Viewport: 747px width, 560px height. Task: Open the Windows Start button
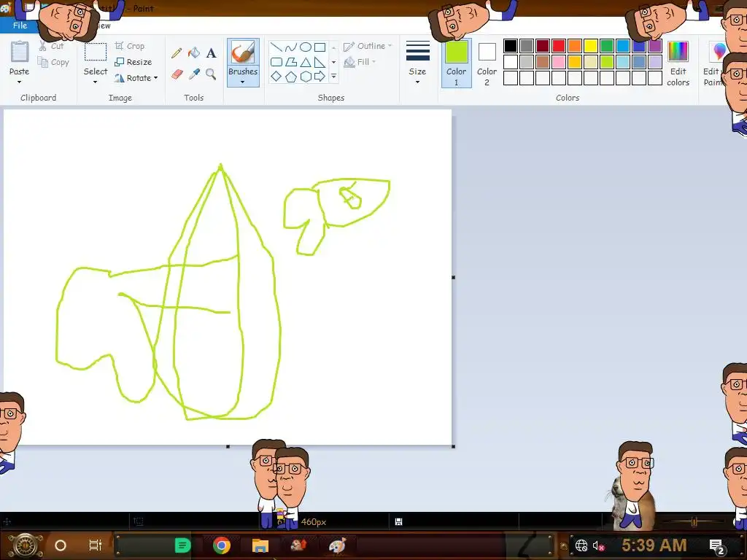point(25,545)
